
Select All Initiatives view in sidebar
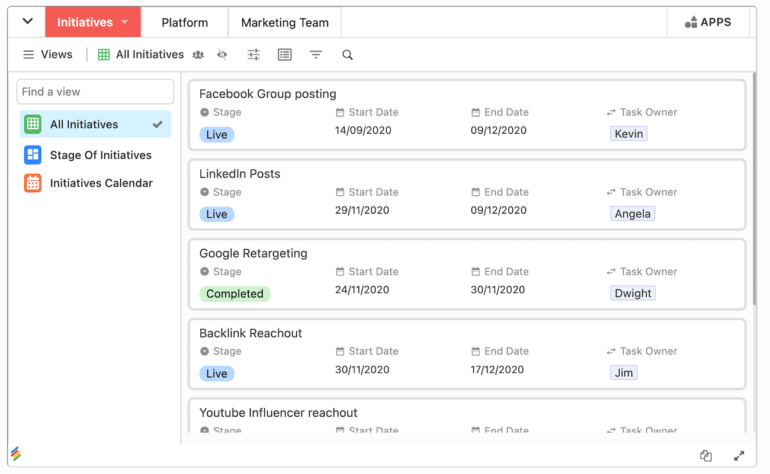(95, 124)
